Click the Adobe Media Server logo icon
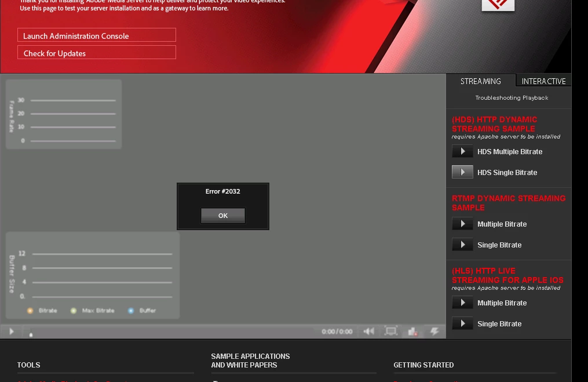 click(498, 5)
